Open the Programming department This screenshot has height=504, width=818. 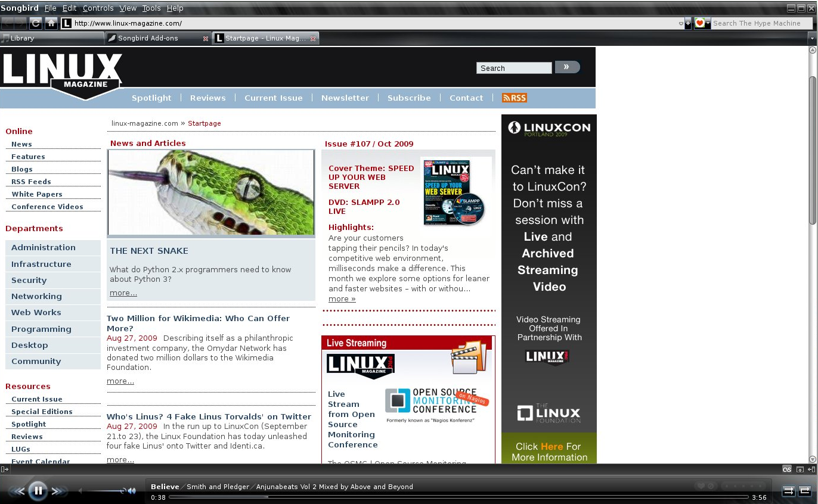(53, 329)
